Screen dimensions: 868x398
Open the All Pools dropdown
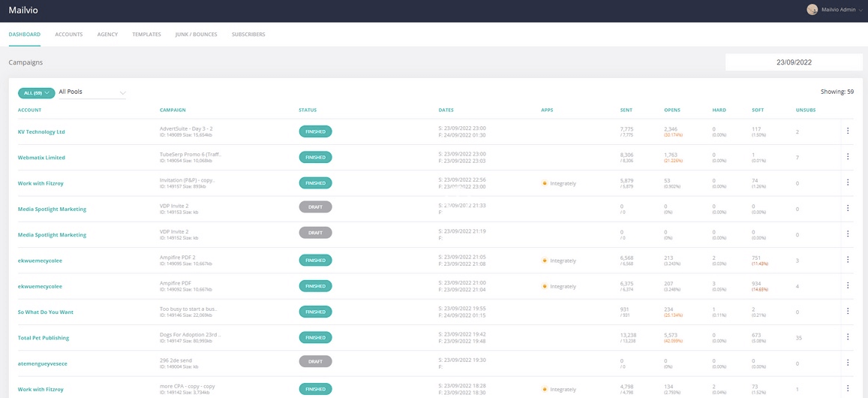pyautogui.click(x=92, y=92)
